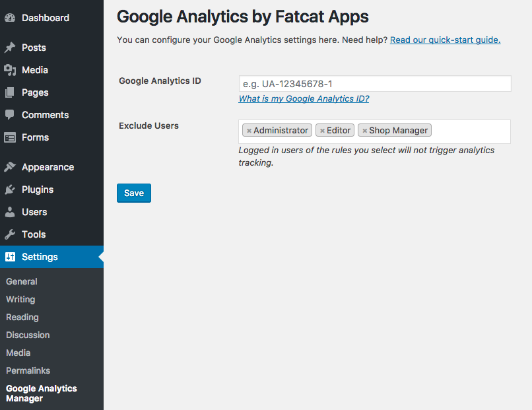The image size is (532, 410).
Task: Click the Posts pushpin icon
Action: (10, 48)
